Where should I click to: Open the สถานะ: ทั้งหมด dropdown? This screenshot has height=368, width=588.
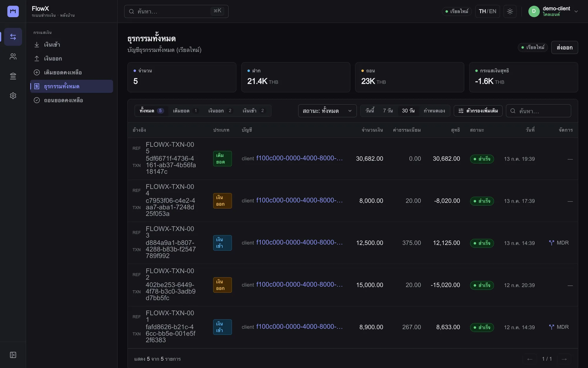327,111
